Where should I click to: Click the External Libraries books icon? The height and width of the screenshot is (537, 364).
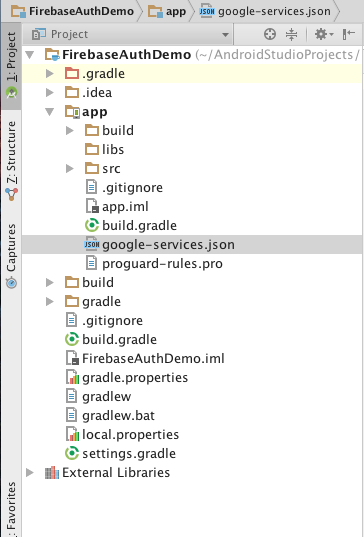pyautogui.click(x=52, y=473)
